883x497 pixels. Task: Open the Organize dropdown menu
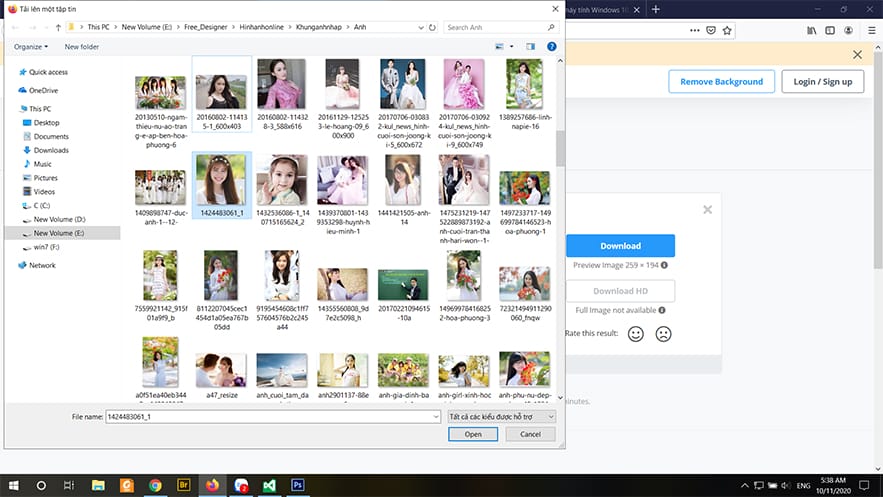tap(31, 46)
